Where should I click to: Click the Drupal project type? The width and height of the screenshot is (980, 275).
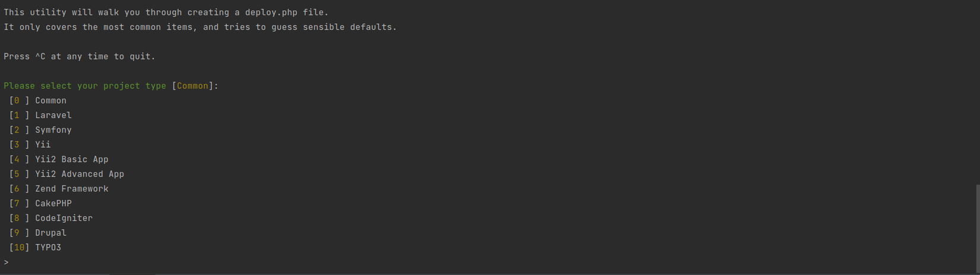coord(50,233)
